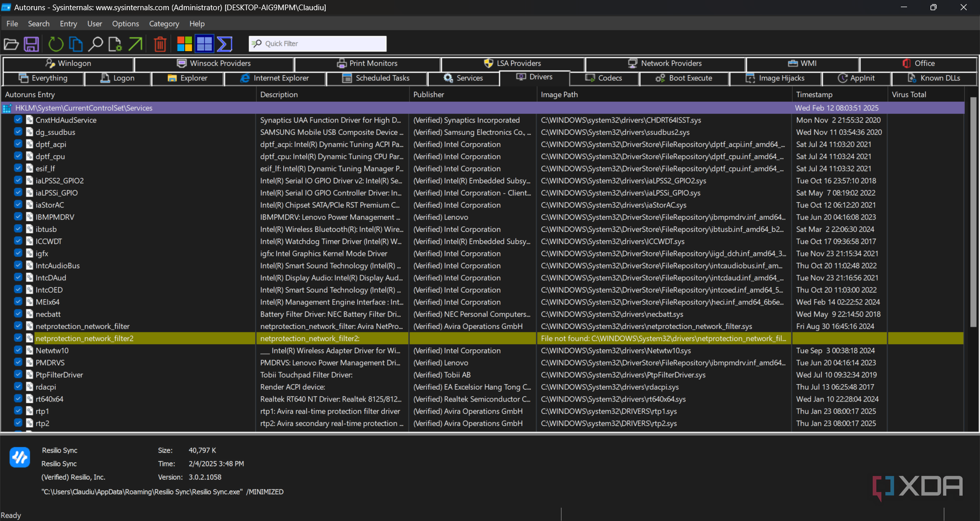Switch to the Everything tab
Image resolution: width=980 pixels, height=521 pixels.
click(x=43, y=78)
